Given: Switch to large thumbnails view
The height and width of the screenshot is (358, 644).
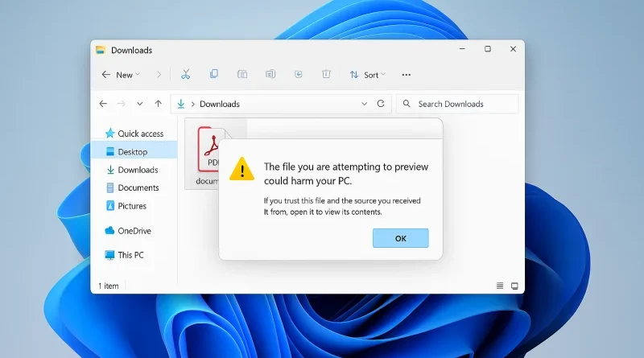Looking at the screenshot, I should pos(514,286).
